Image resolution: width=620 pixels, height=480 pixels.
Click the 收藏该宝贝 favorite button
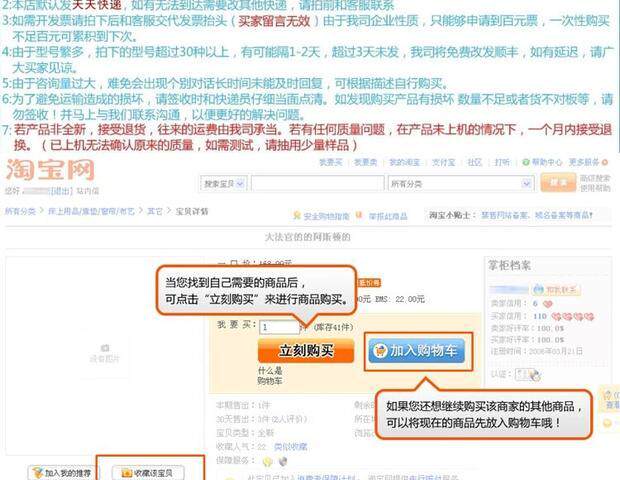tap(148, 473)
